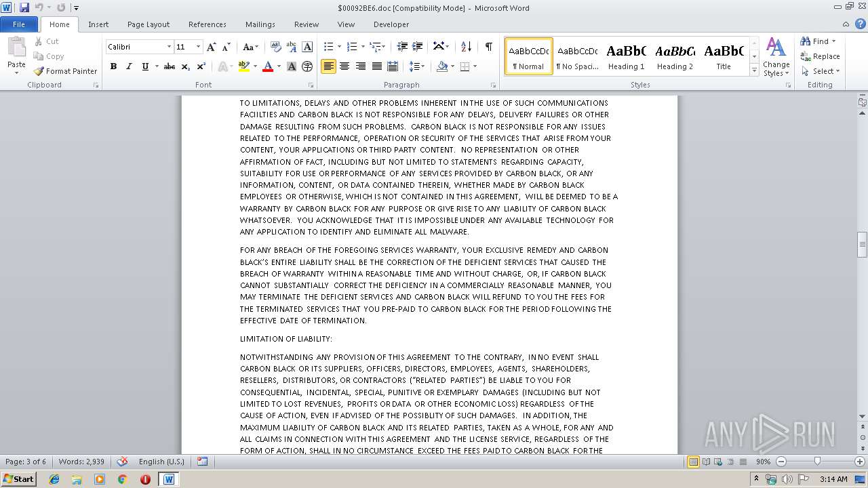The height and width of the screenshot is (488, 868).
Task: Open the Change Styles menu
Action: pyautogui.click(x=776, y=57)
